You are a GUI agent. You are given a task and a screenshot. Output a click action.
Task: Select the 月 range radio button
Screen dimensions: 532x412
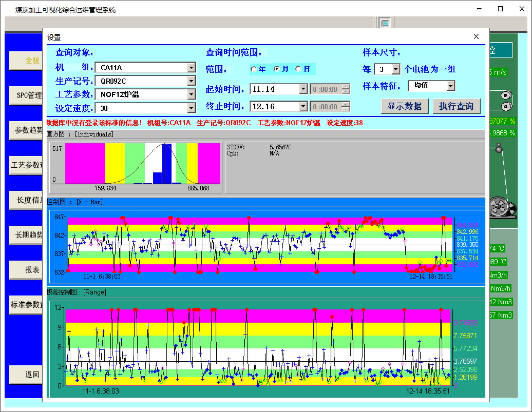pyautogui.click(x=277, y=69)
